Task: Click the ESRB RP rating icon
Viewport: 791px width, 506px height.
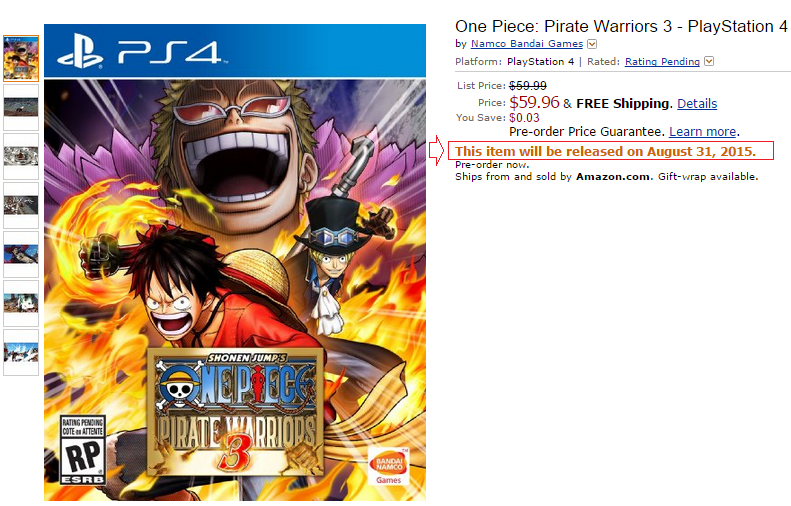Action: pos(83,450)
